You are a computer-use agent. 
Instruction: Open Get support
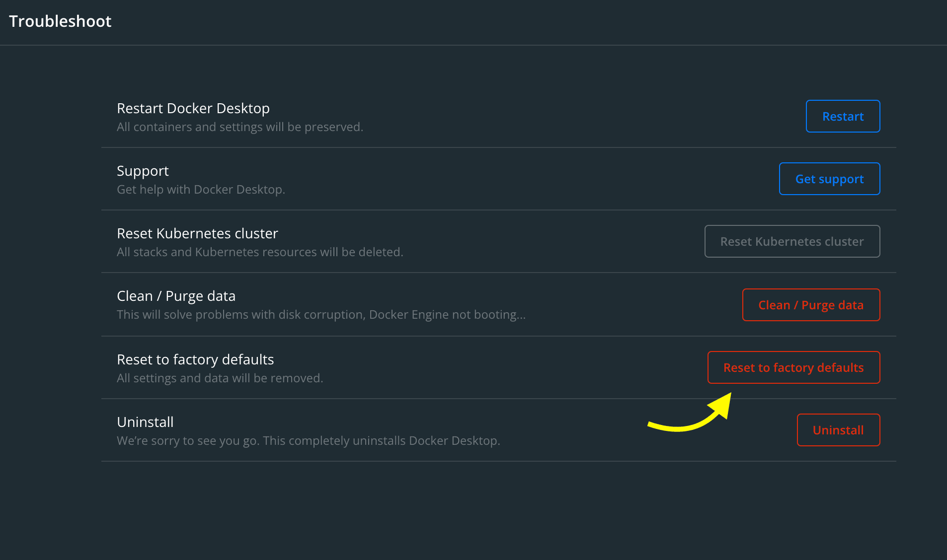coord(829,179)
